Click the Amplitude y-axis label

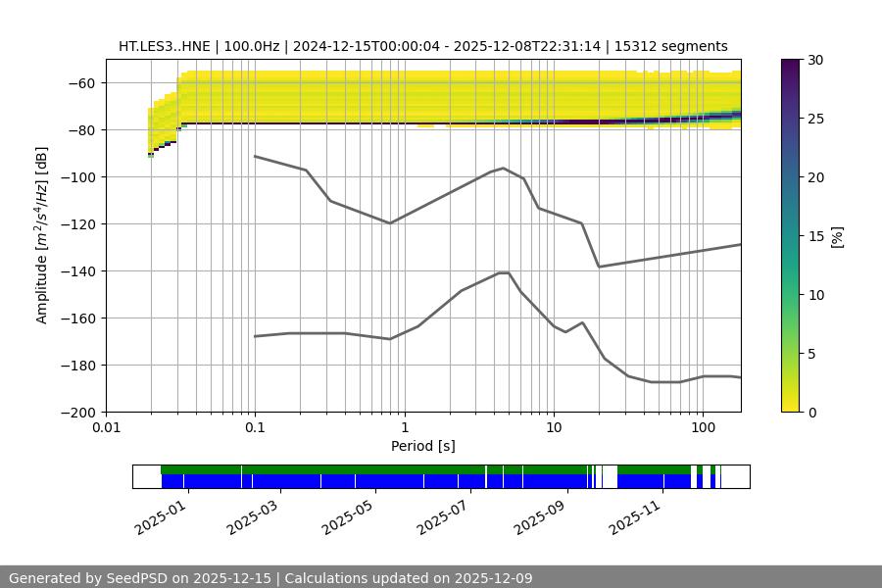(42, 236)
